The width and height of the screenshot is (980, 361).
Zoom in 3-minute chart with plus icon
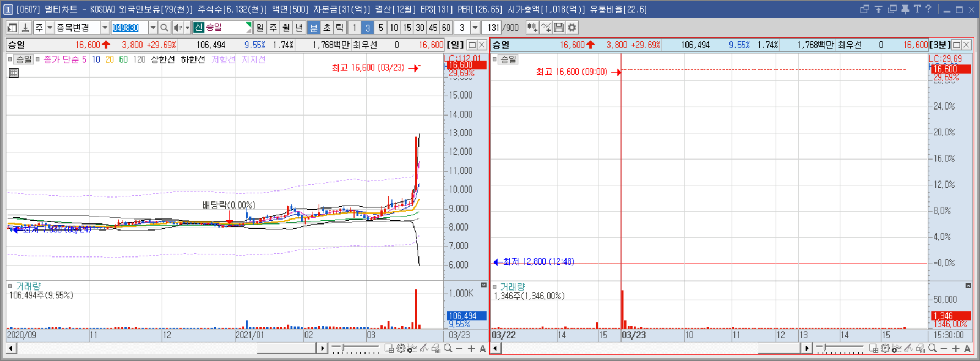point(956,348)
